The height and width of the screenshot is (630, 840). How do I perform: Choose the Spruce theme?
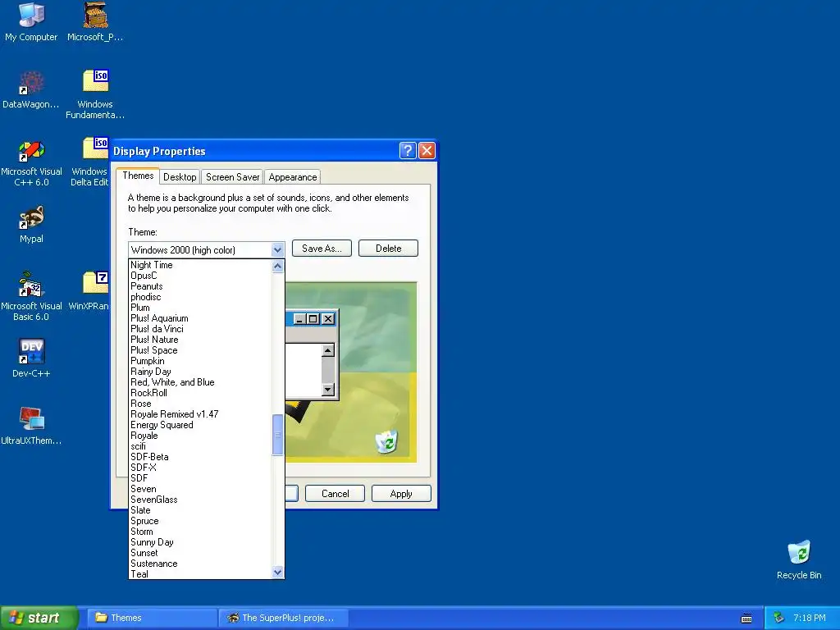pyautogui.click(x=201, y=521)
